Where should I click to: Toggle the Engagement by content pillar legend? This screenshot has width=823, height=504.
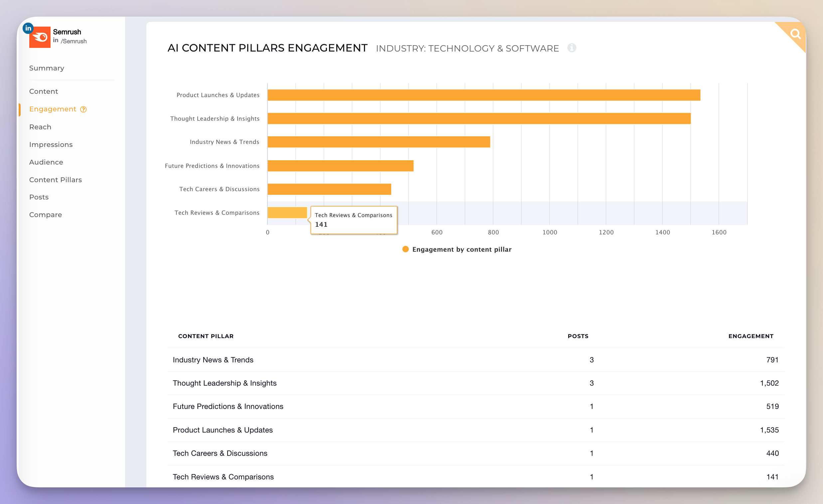[x=457, y=249]
